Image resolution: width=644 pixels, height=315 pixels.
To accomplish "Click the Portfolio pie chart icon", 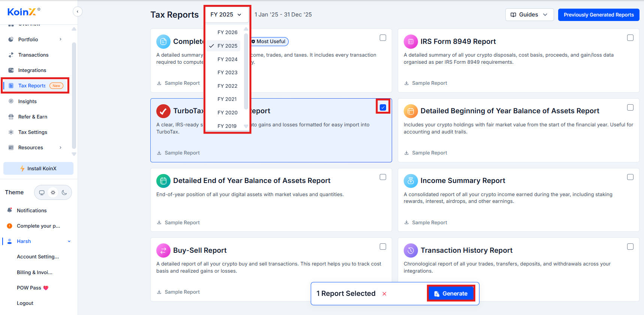I will (x=11, y=39).
